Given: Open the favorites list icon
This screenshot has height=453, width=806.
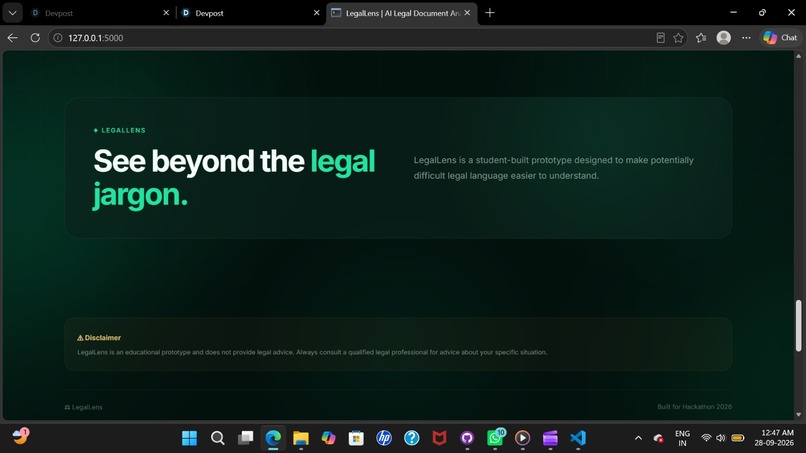Looking at the screenshot, I should [701, 38].
